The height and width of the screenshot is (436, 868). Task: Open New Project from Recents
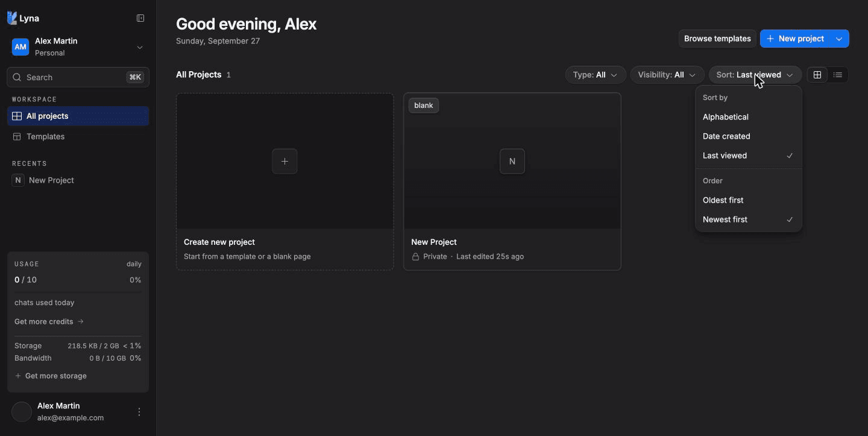pos(78,180)
